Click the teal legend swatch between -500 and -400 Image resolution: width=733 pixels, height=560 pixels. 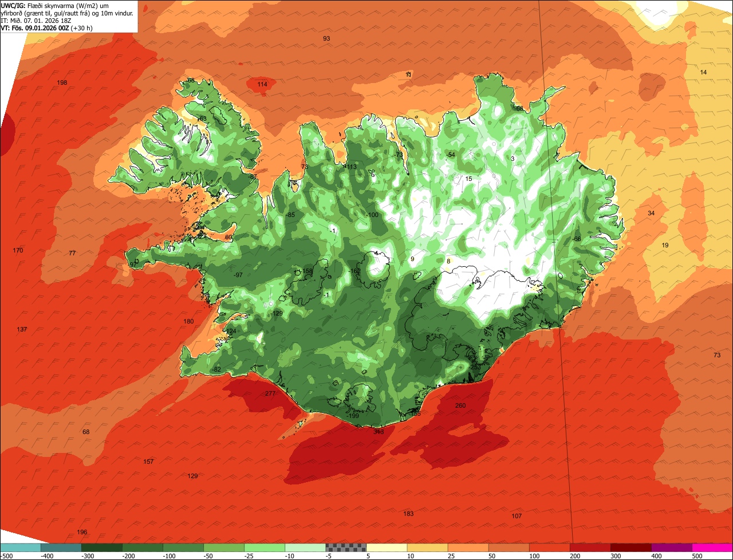21,547
